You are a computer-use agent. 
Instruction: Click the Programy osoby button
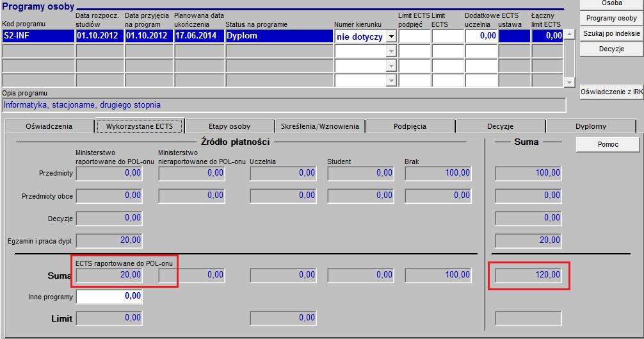pyautogui.click(x=611, y=18)
